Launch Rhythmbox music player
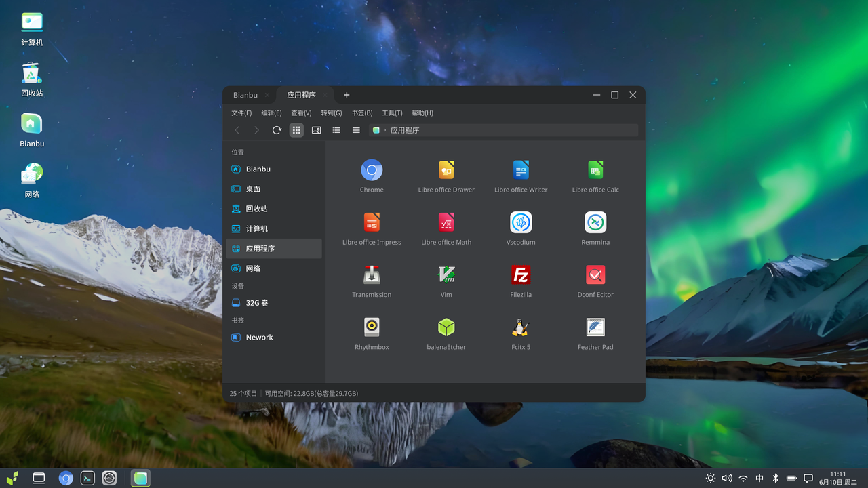Screen dimensions: 868x488 click(x=372, y=327)
